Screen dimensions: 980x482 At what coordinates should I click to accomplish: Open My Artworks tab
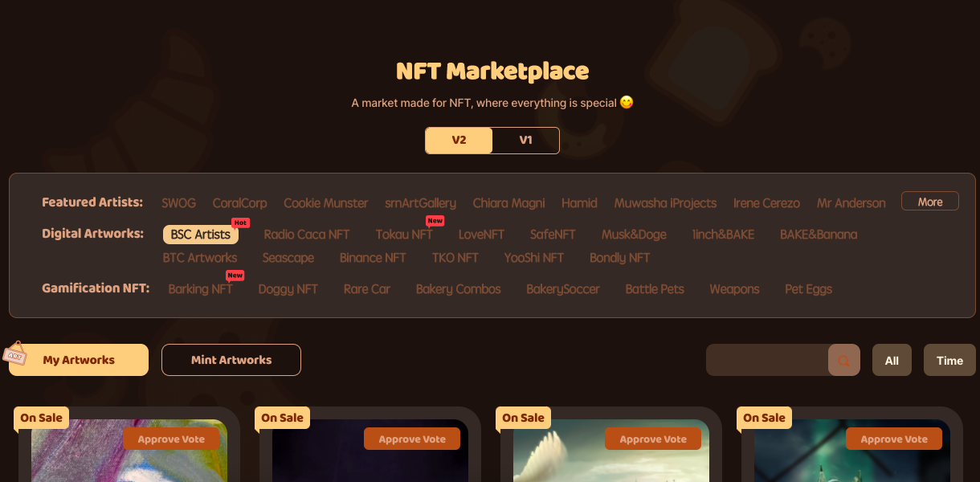pos(79,360)
